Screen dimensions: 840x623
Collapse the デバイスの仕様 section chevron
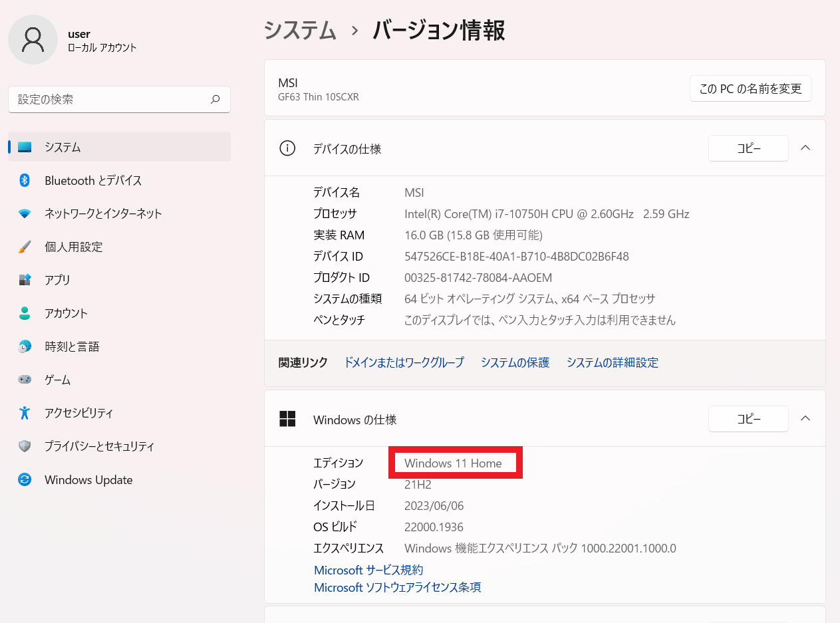pos(805,148)
